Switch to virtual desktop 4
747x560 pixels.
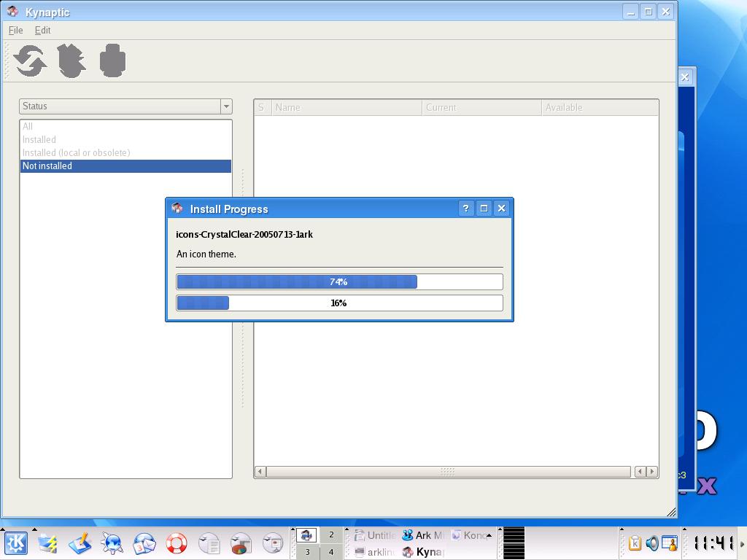pyautogui.click(x=331, y=552)
